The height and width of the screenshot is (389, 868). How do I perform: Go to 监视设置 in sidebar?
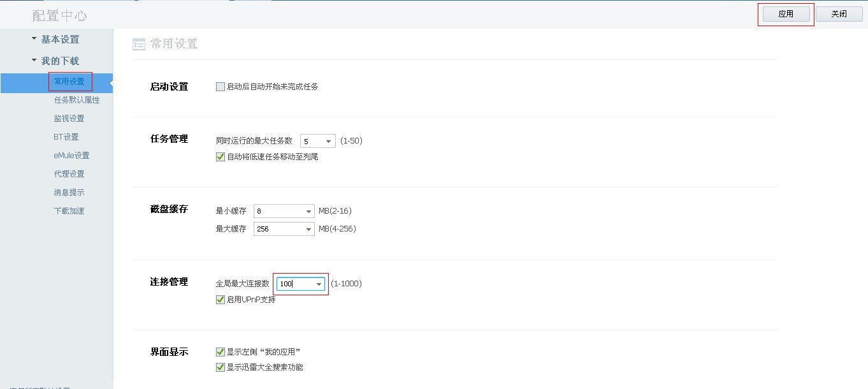69,119
